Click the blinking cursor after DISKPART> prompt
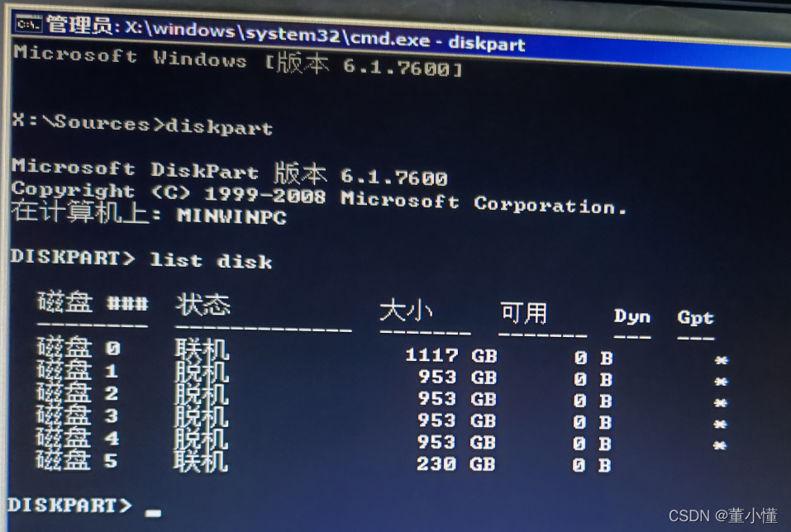Image resolution: width=791 pixels, height=532 pixels. pyautogui.click(x=153, y=513)
